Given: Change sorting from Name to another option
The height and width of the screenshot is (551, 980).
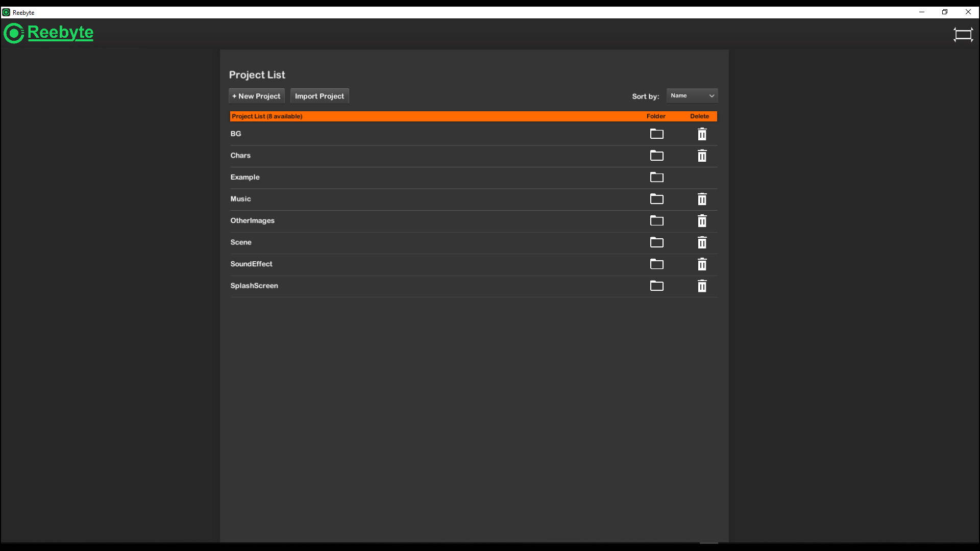Looking at the screenshot, I should pyautogui.click(x=692, y=95).
